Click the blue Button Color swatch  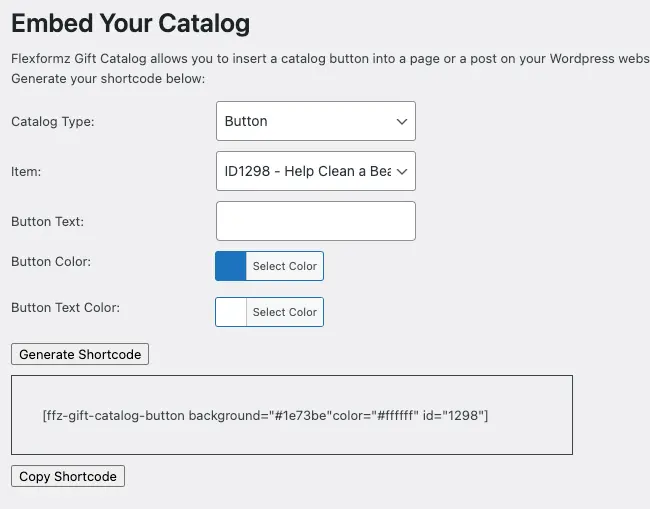pos(231,266)
